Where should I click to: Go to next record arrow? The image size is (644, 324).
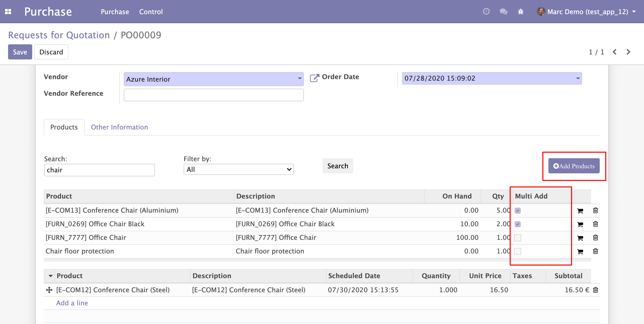(628, 52)
